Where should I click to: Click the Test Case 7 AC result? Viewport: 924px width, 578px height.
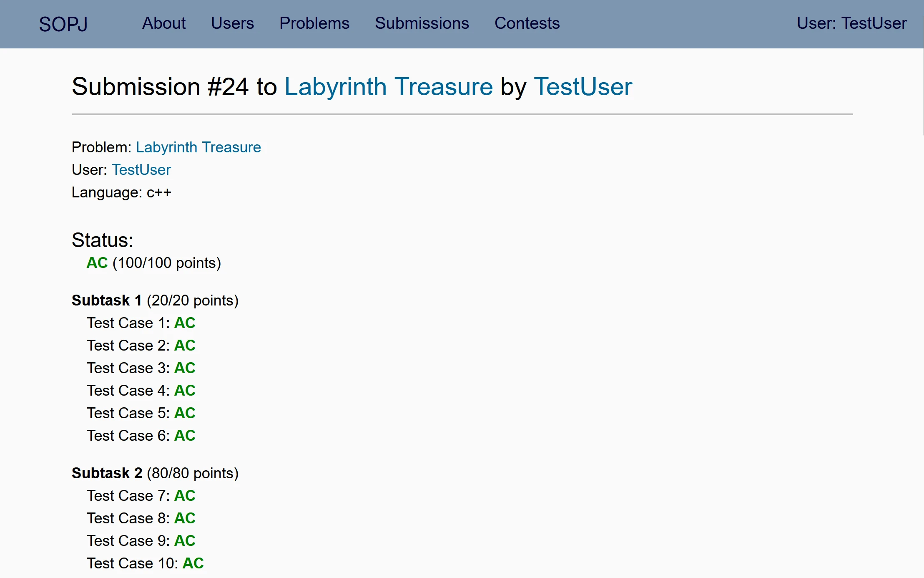pyautogui.click(x=185, y=496)
